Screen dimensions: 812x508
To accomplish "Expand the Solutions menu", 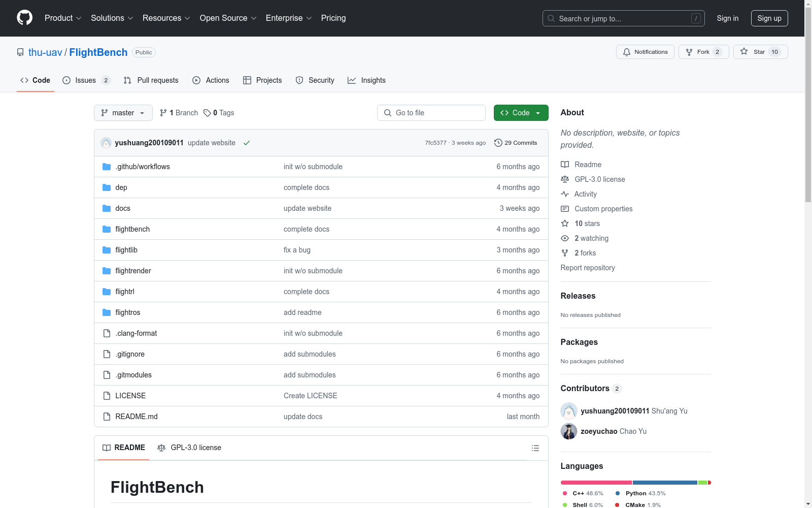I will coord(112,18).
